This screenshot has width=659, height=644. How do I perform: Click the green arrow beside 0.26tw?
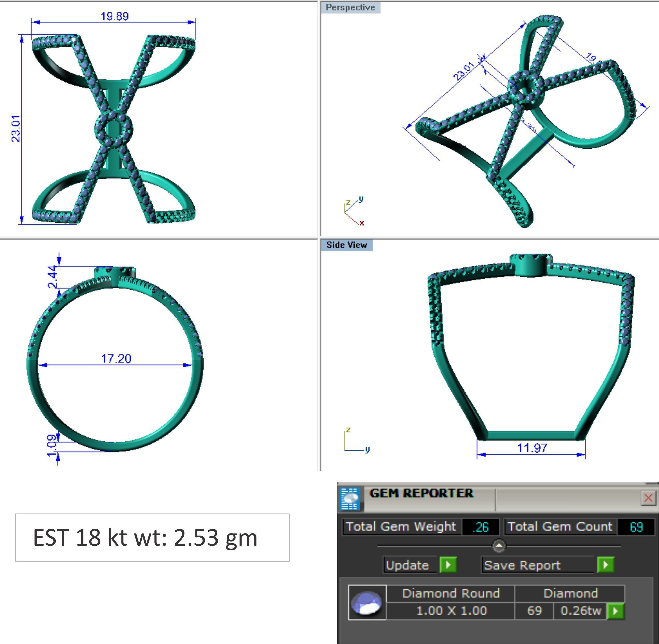(615, 611)
